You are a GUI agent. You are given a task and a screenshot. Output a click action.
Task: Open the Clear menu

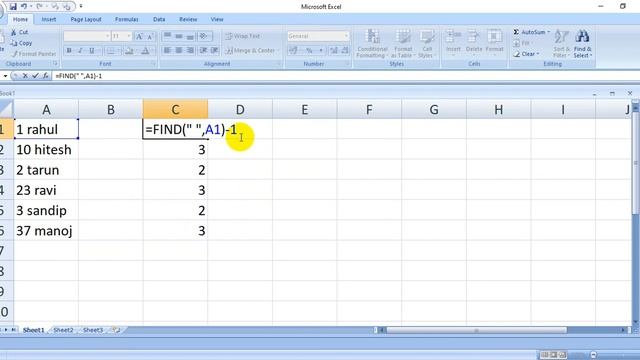pos(527,54)
